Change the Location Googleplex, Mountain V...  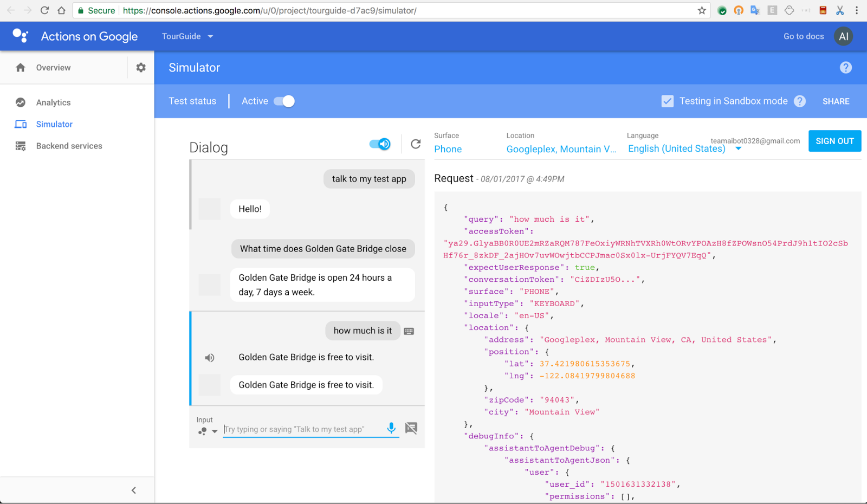coord(561,149)
